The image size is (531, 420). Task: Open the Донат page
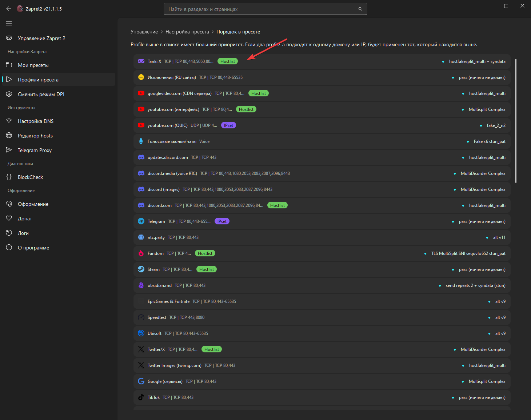(59, 219)
